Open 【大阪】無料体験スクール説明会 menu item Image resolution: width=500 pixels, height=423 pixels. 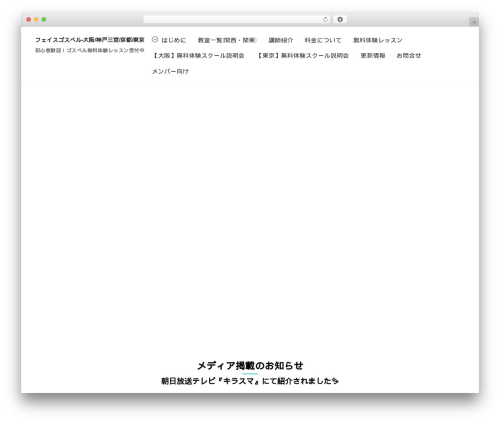tap(198, 56)
